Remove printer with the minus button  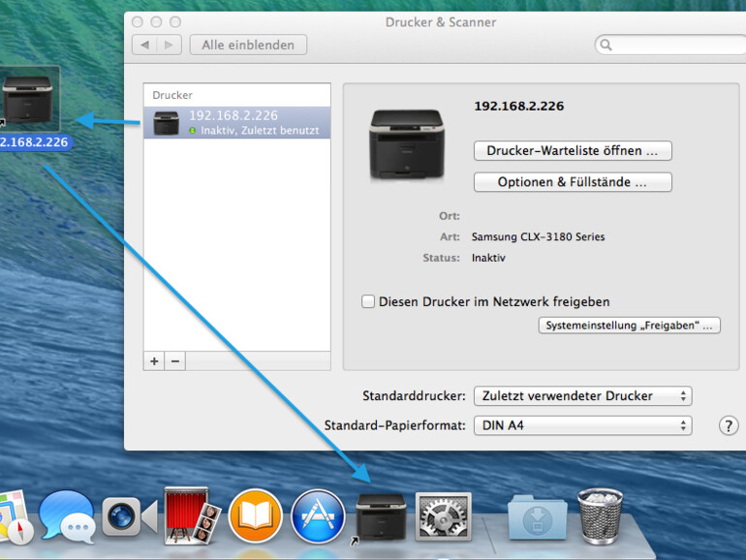tap(175, 361)
